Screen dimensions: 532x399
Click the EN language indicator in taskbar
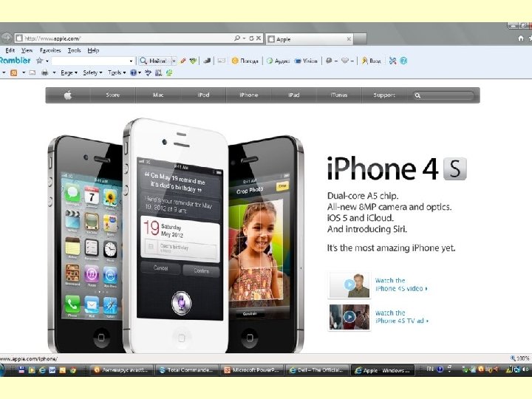coord(430,369)
